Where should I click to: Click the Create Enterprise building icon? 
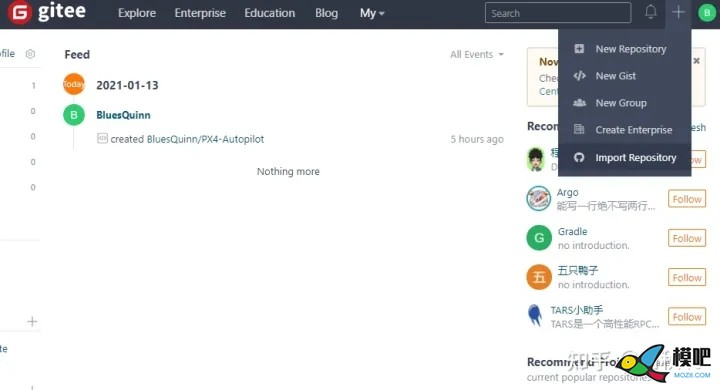pos(579,130)
